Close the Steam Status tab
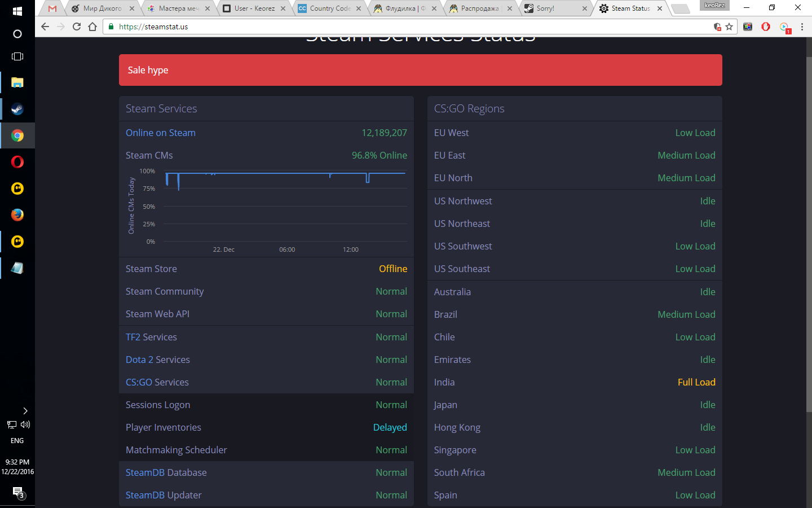This screenshot has height=508, width=812. click(660, 8)
